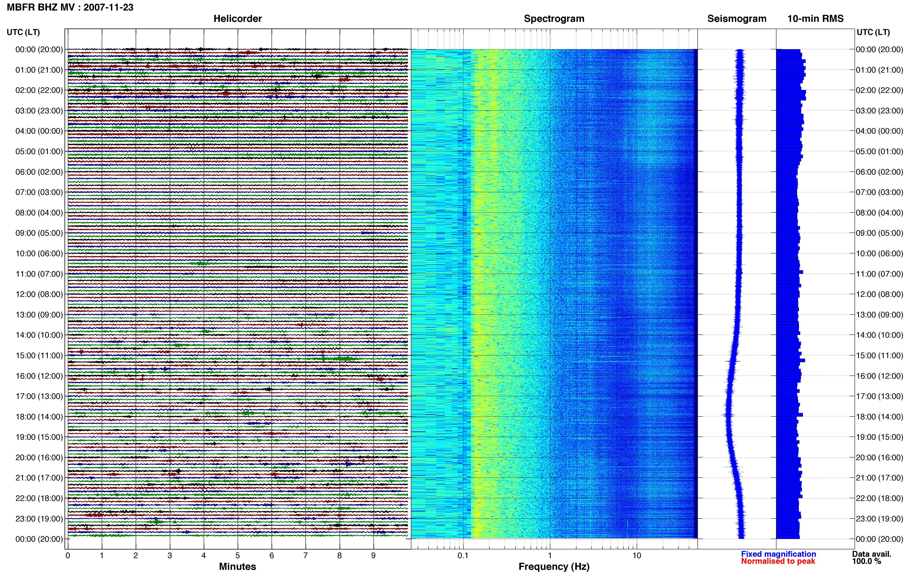This screenshot has height=578, width=924.
Task: Click the 5 tick on the Minutes axis
Action: (238, 555)
